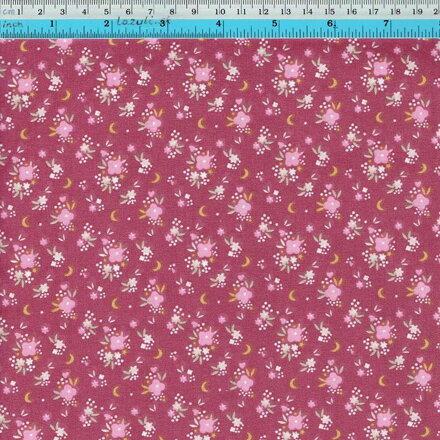The width and height of the screenshot is (440, 440).
Task: Click the "inch" label on the blue ruler
Action: click(14, 24)
